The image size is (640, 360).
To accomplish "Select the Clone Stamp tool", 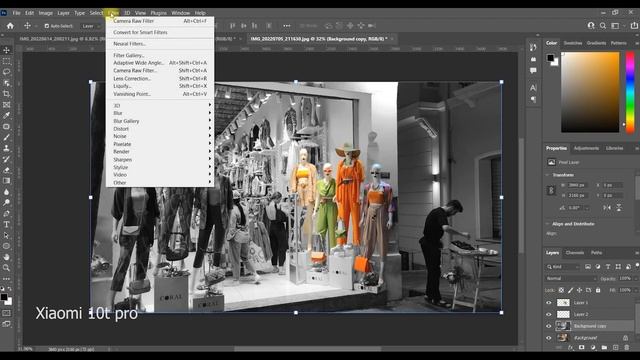I will (x=7, y=148).
